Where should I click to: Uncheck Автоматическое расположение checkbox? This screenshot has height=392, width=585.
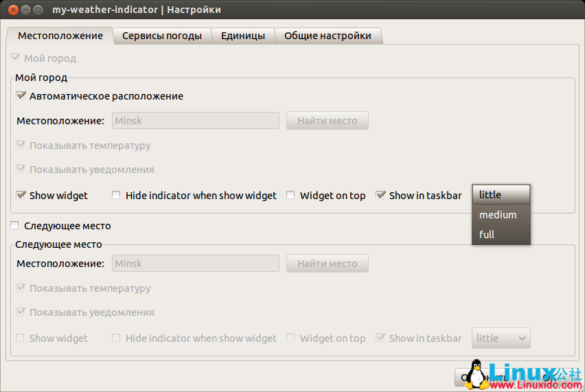click(21, 96)
